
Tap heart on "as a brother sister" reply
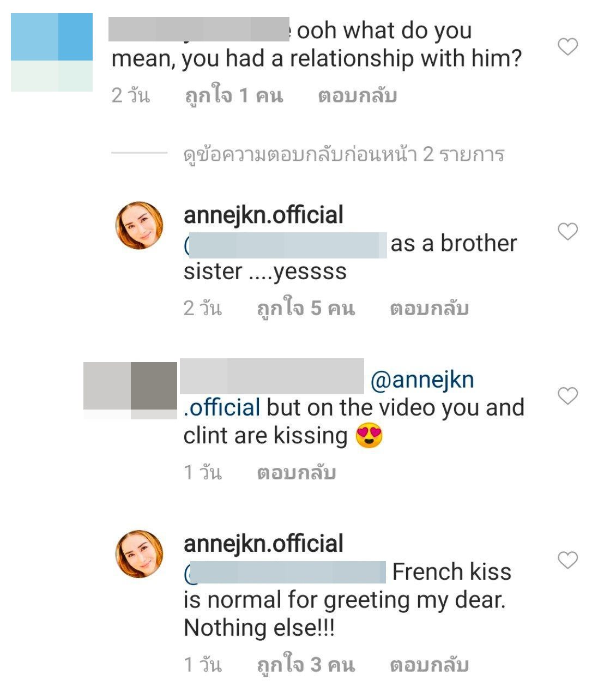pos(567,232)
